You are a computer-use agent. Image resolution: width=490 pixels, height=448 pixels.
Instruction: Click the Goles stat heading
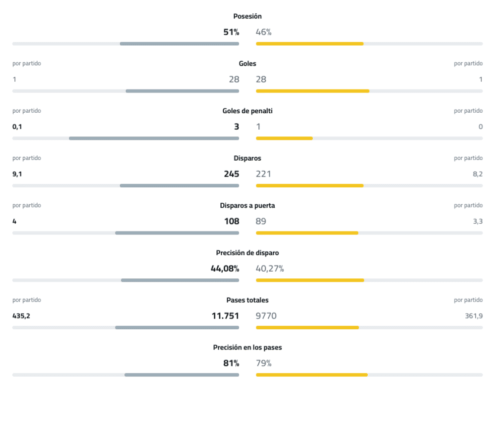pyautogui.click(x=247, y=64)
